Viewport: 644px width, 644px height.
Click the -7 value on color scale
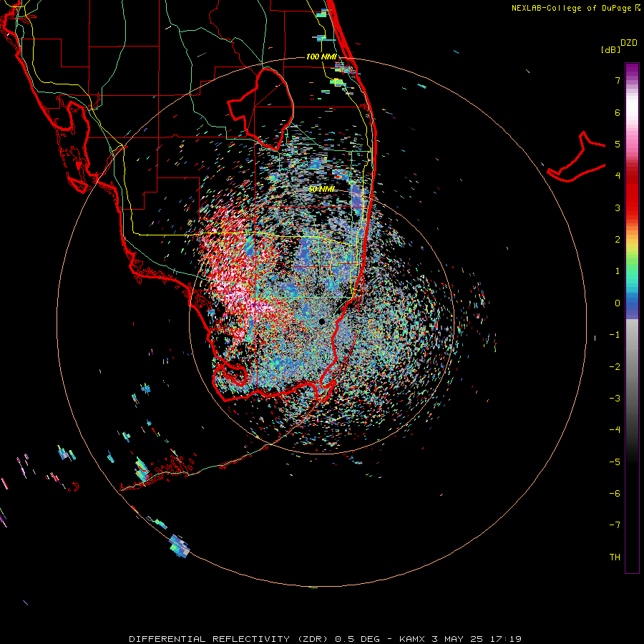tap(615, 525)
